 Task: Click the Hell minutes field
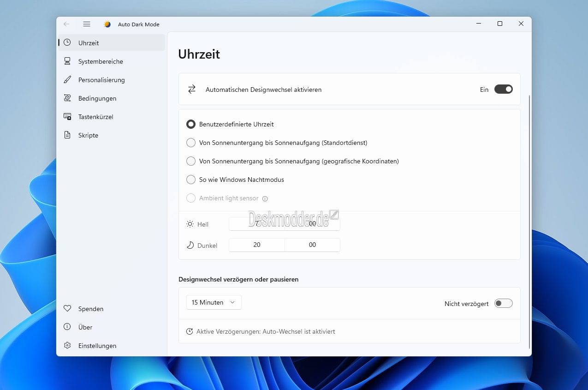[x=312, y=224]
